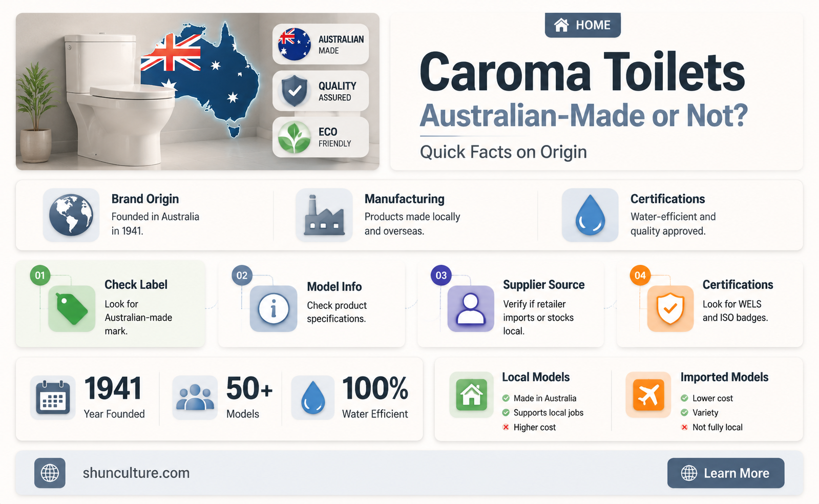Viewport: 819px width, 504px height.
Task: Click the Local Models heading
Action: (x=536, y=377)
